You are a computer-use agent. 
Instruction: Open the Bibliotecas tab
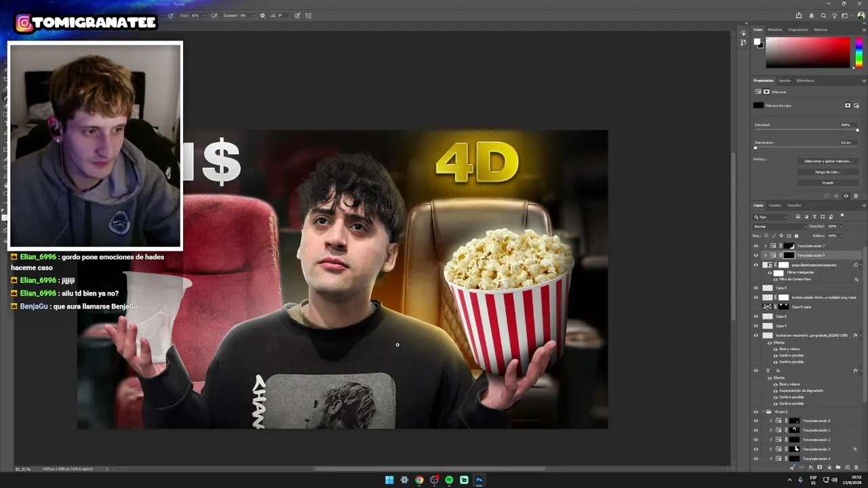(806, 81)
